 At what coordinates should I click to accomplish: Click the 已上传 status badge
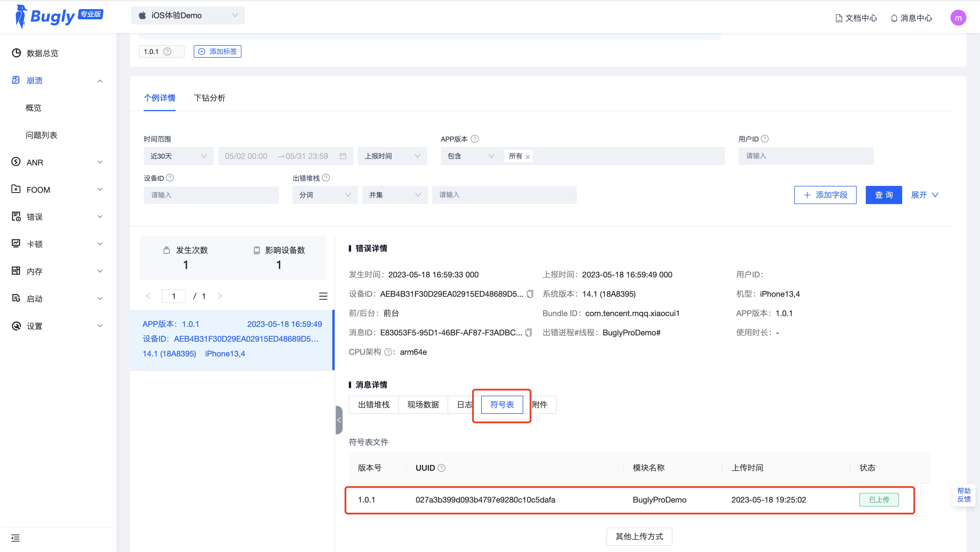tap(879, 500)
